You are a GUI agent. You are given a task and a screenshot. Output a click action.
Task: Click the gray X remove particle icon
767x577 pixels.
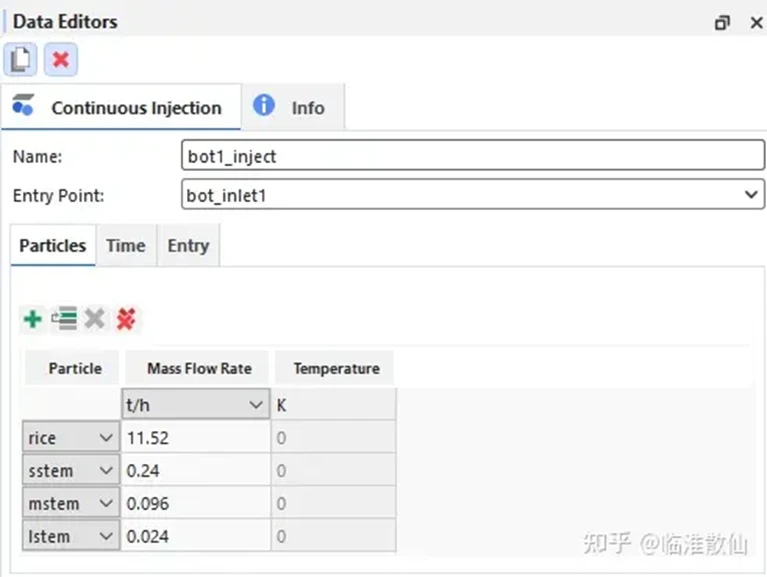[95, 319]
